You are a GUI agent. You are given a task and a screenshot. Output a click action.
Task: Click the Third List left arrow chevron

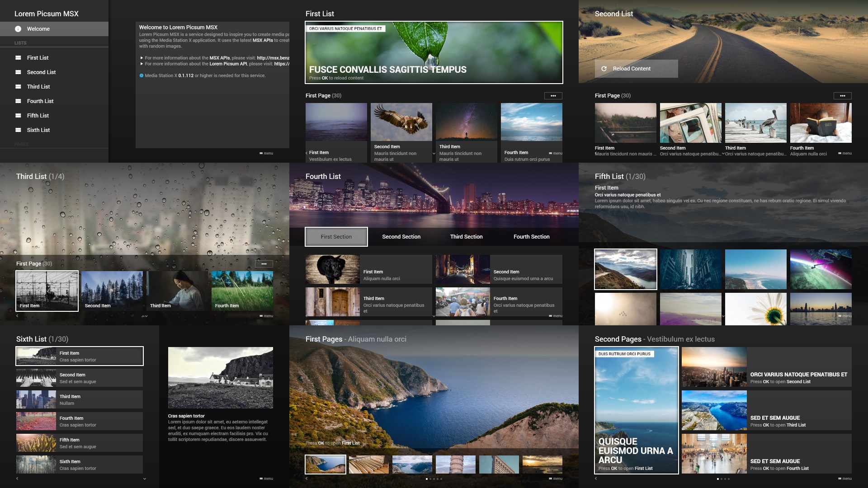pyautogui.click(x=17, y=316)
